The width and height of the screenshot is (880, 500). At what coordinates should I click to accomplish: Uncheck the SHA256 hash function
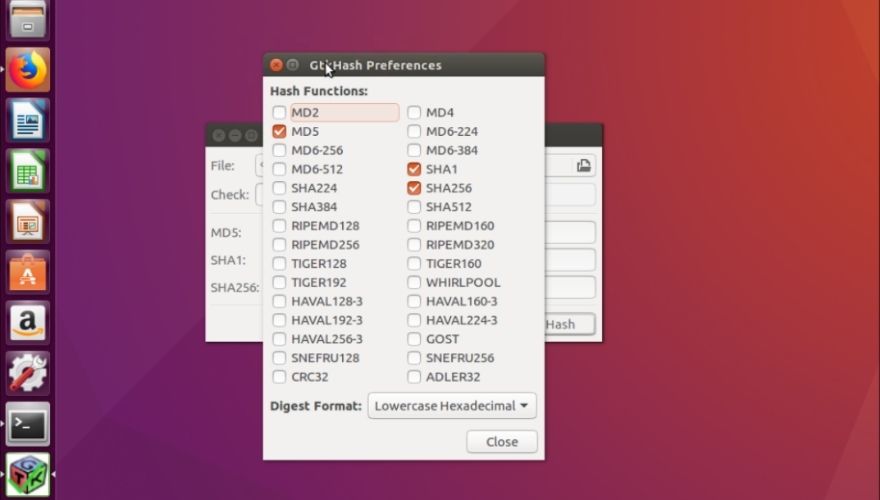(414, 188)
